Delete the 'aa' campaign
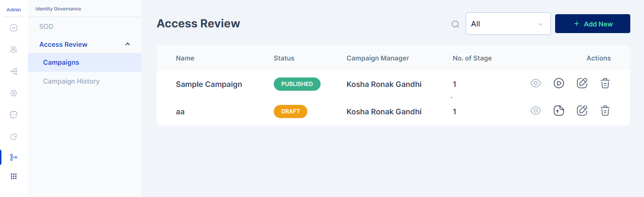This screenshot has height=197, width=644. click(605, 111)
